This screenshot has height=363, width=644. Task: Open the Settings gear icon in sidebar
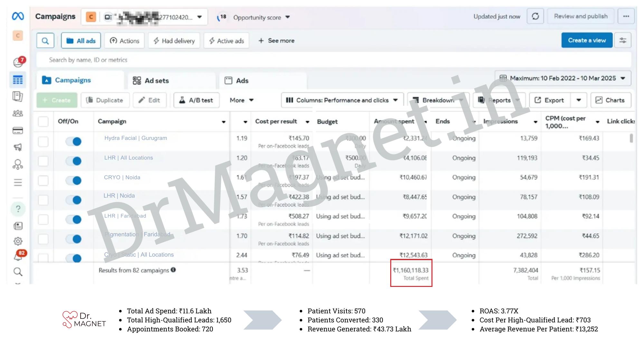[18, 241]
